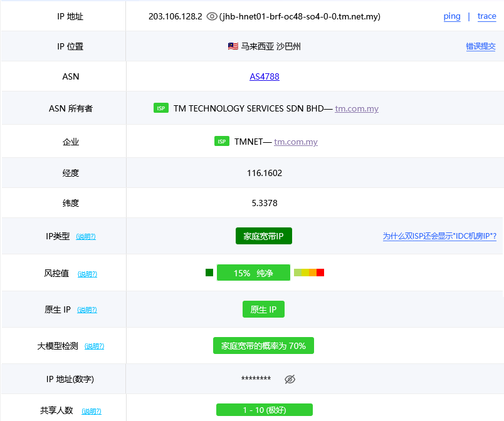Screen dimensions: 504x421
Task: Click the 大模型检测 row label
Action: (x=58, y=346)
